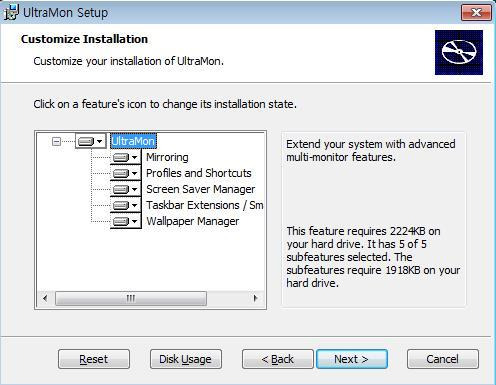Proceed with the Next button
The width and height of the screenshot is (496, 385).
(352, 359)
